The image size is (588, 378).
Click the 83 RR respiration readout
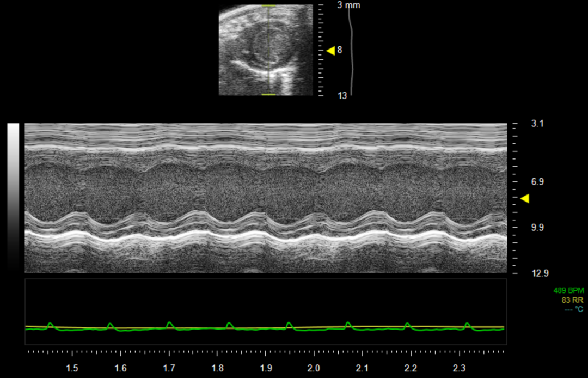coord(573,300)
